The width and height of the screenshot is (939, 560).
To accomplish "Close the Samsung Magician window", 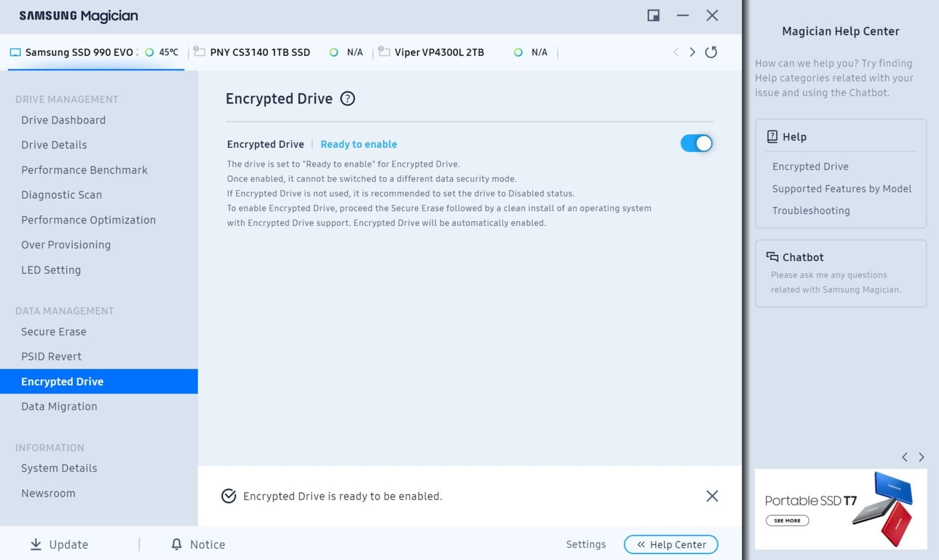I will 712,15.
